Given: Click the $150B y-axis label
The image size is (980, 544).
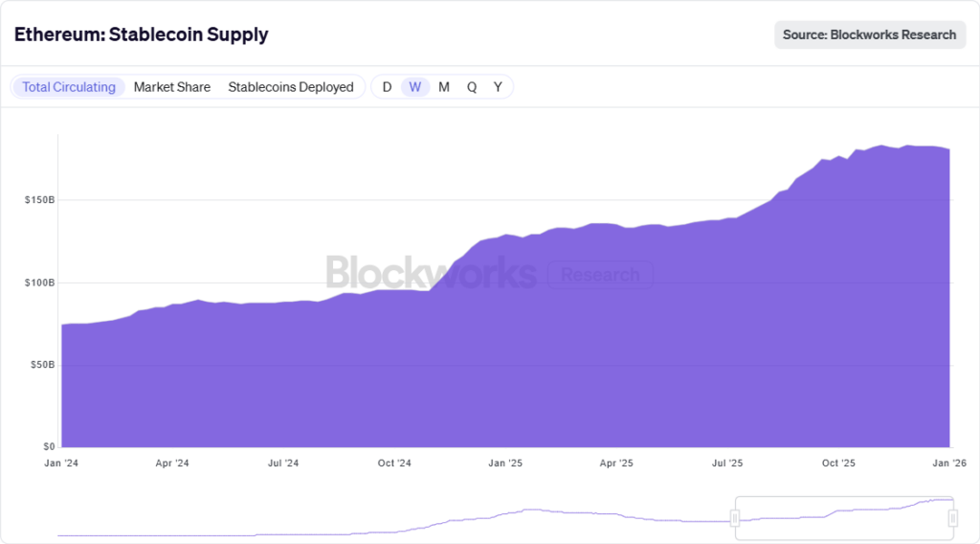Looking at the screenshot, I should pyautogui.click(x=38, y=201).
